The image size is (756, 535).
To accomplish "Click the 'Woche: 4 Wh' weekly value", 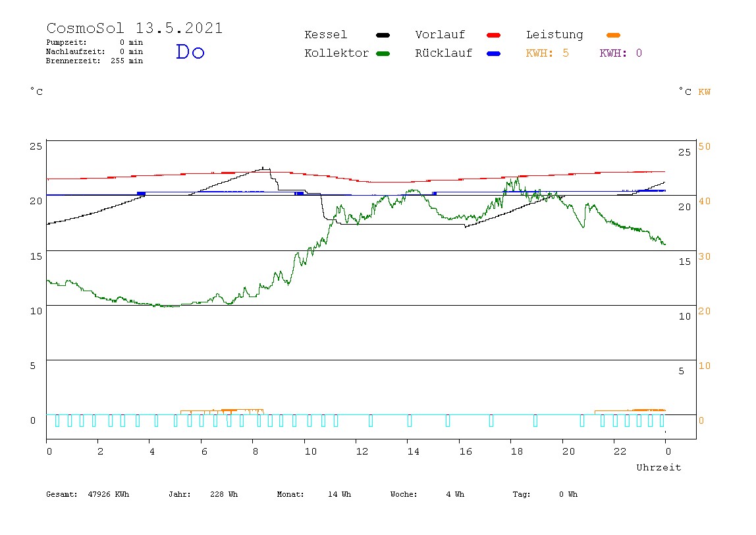I will pos(427,494).
